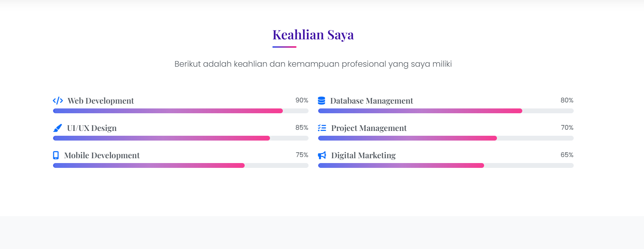Click the Project Management progress bar

click(x=446, y=138)
